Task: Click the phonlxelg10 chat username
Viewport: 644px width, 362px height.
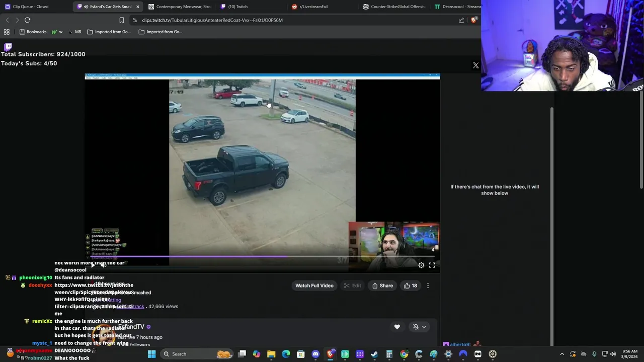Action: (x=35, y=278)
